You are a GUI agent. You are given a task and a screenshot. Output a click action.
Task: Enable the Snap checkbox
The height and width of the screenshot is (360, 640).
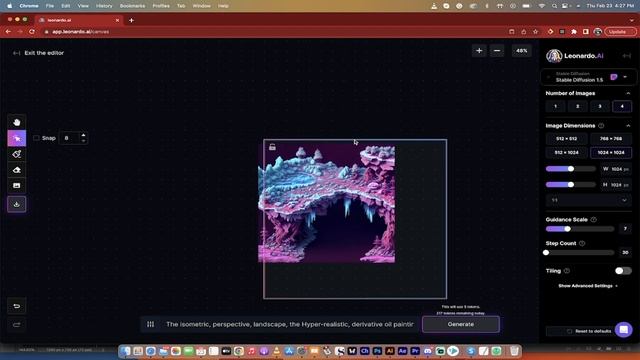[36, 138]
